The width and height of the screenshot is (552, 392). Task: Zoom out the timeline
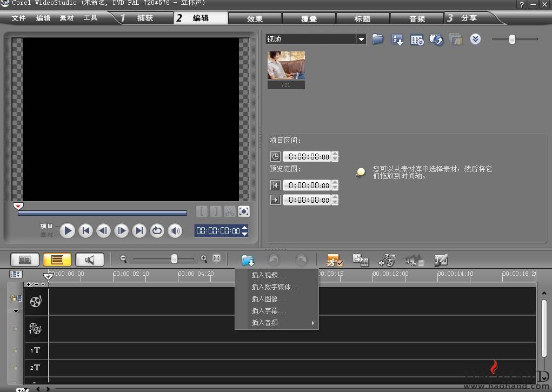(x=123, y=259)
